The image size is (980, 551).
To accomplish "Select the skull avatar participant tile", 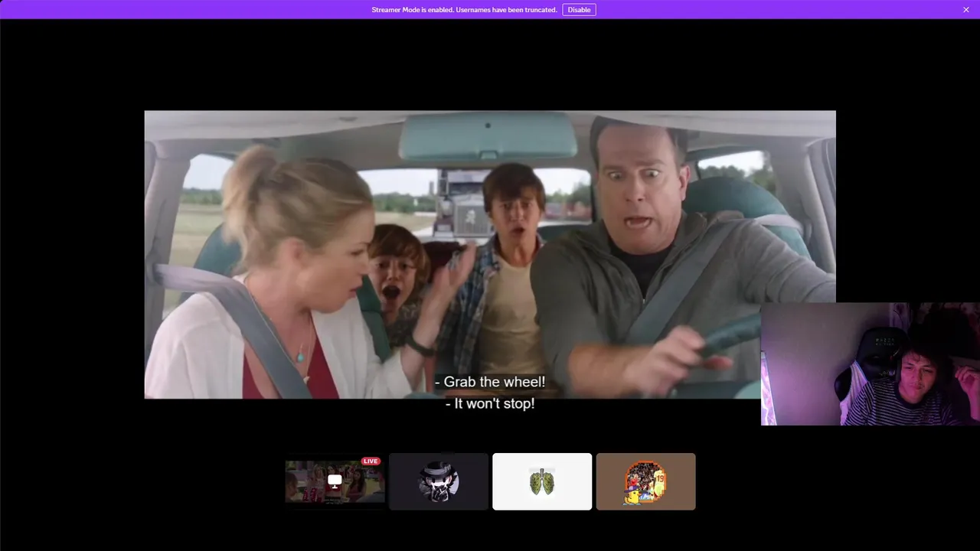I will (439, 481).
